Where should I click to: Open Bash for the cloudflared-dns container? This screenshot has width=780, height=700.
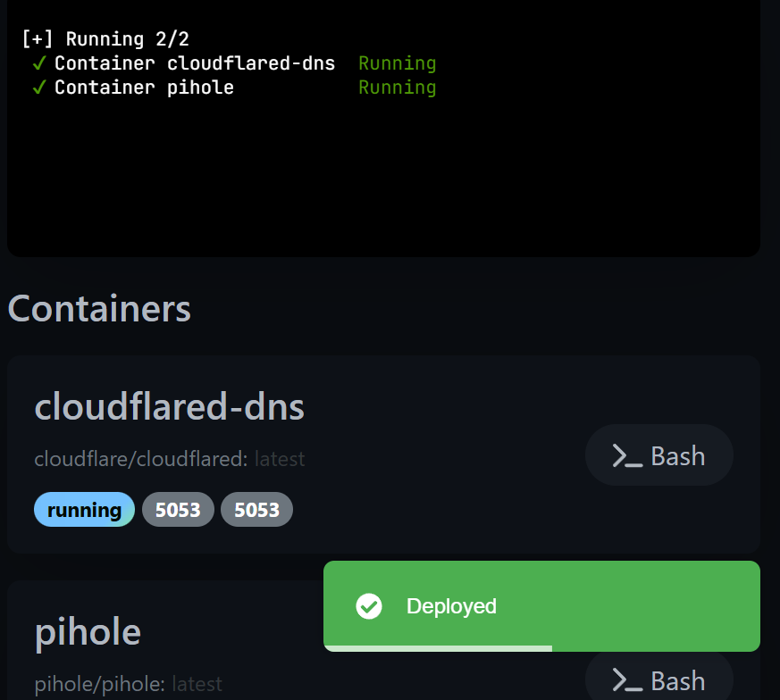pos(659,454)
